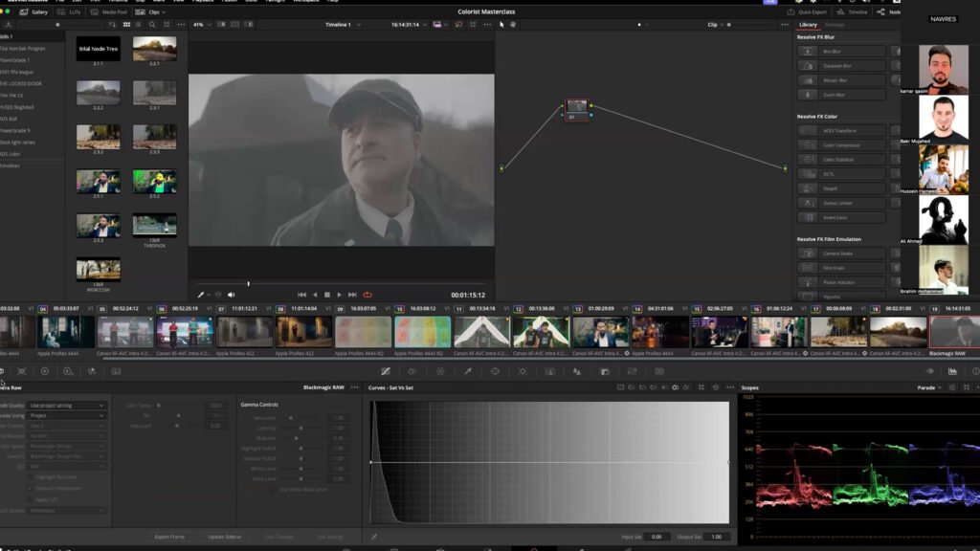Select Gaussian Blur effect

841,66
